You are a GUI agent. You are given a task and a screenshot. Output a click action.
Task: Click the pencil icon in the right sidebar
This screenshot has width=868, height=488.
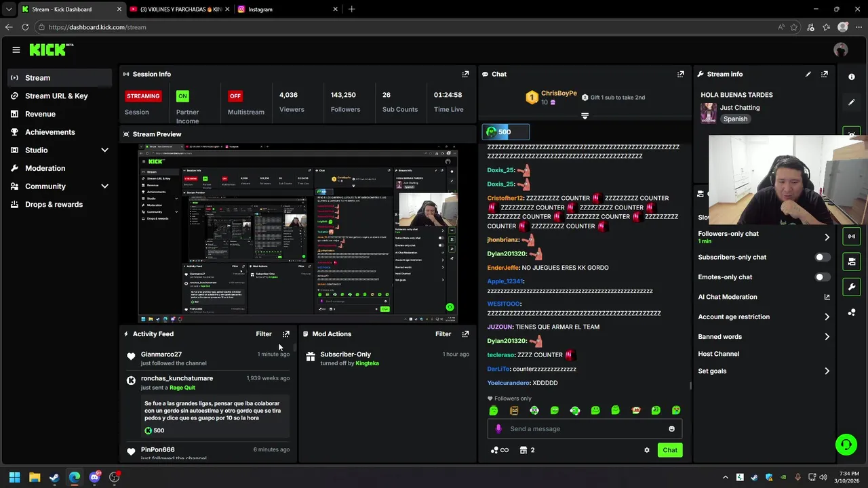pos(852,102)
